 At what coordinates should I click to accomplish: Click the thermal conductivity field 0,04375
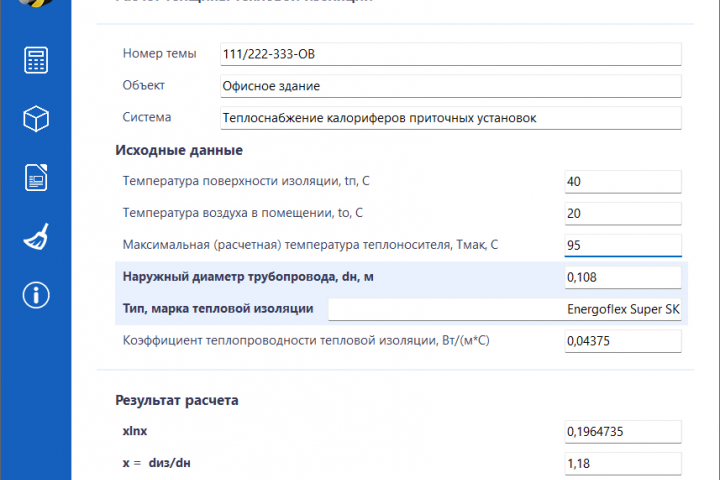(623, 341)
